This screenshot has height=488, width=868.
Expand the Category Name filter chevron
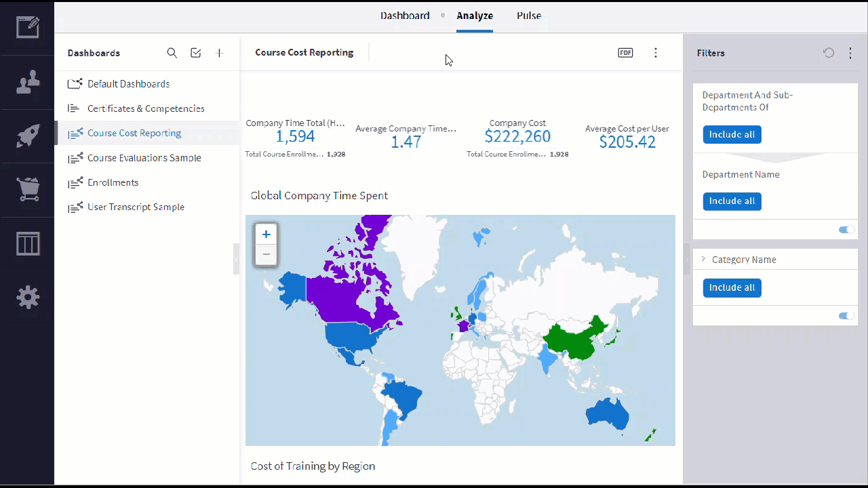[703, 259]
